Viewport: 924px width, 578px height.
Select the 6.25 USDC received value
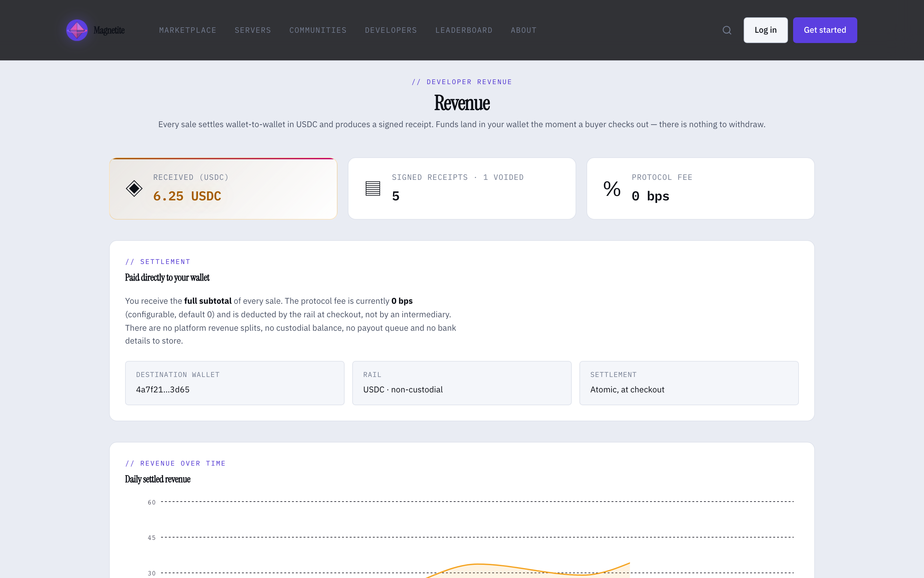(187, 196)
